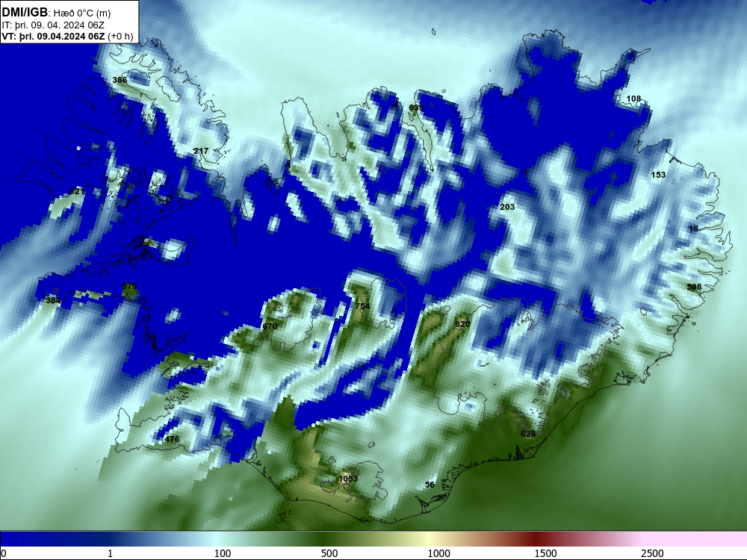This screenshot has height=560, width=747.
Task: Click the 508 value on the map
Action: (x=694, y=287)
